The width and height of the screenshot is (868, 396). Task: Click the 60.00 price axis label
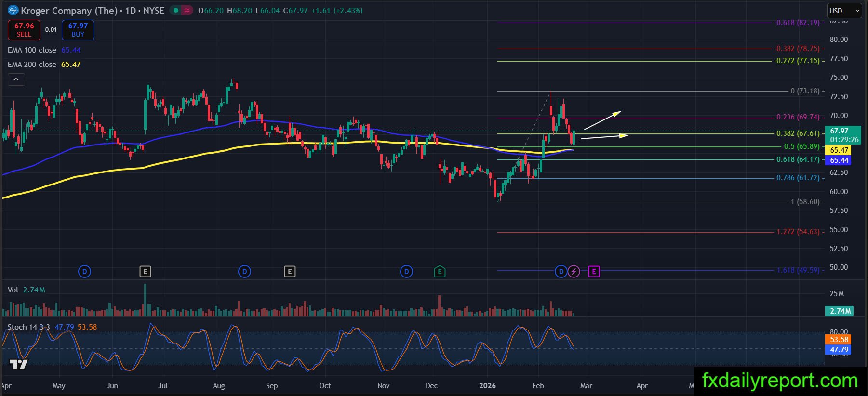(839, 192)
